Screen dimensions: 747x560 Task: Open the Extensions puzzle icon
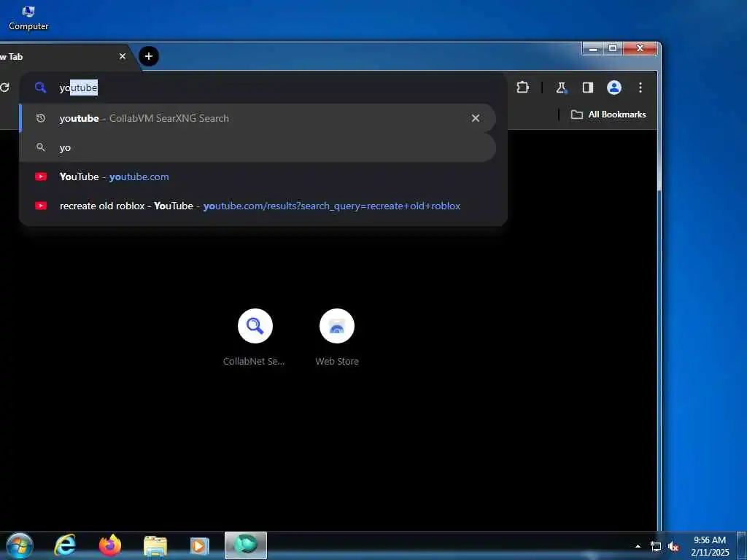pyautogui.click(x=522, y=87)
